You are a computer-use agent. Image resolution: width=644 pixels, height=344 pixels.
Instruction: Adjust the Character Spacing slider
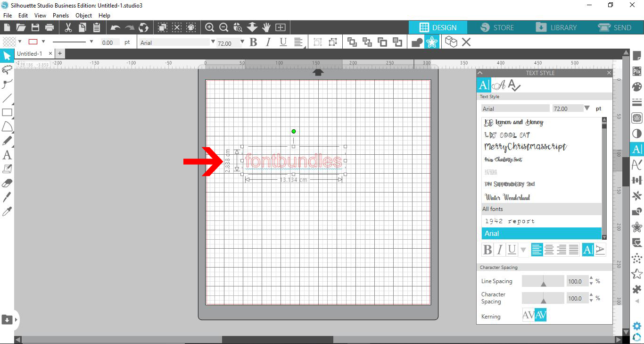click(x=543, y=298)
